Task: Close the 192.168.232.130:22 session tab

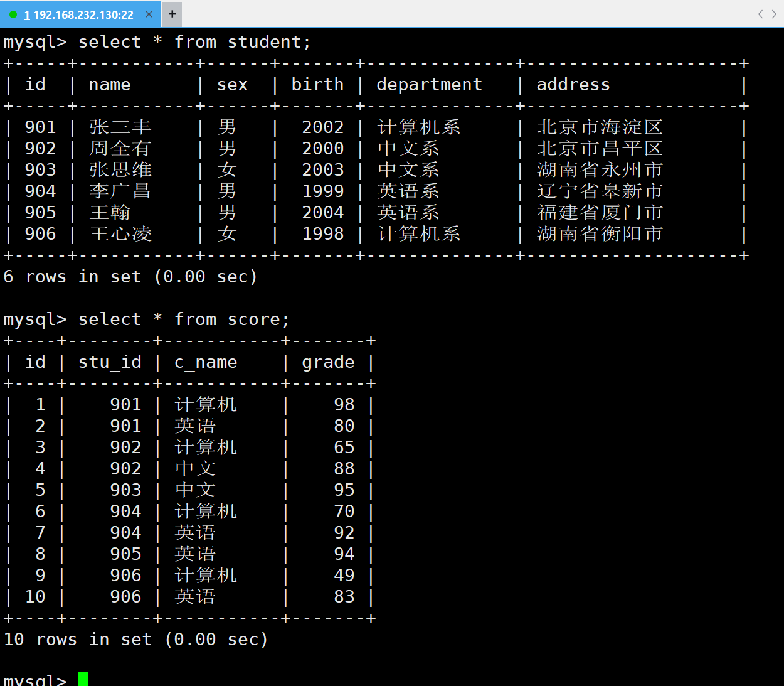Action: [149, 14]
